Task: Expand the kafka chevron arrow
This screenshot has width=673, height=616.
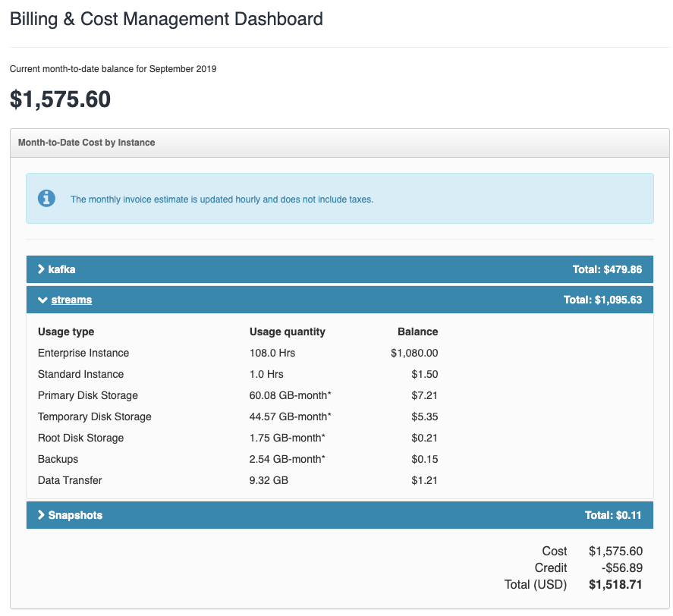Action: (41, 269)
